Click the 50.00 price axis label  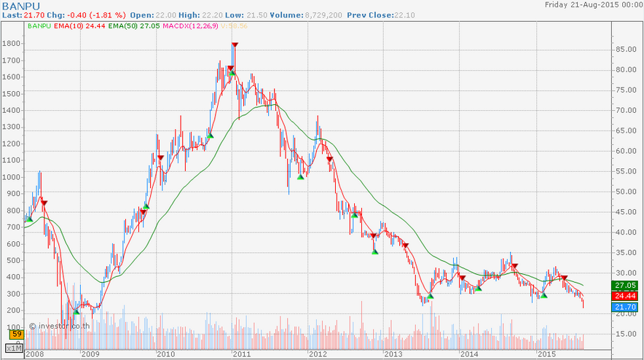(x=626, y=192)
